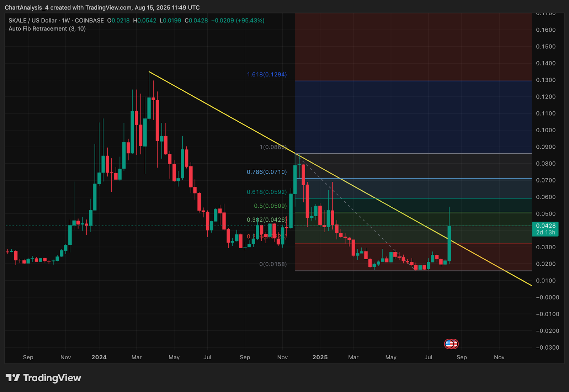This screenshot has height=392, width=569.
Task: Click the 0.5(0.0509) Fib level label
Action: 270,206
